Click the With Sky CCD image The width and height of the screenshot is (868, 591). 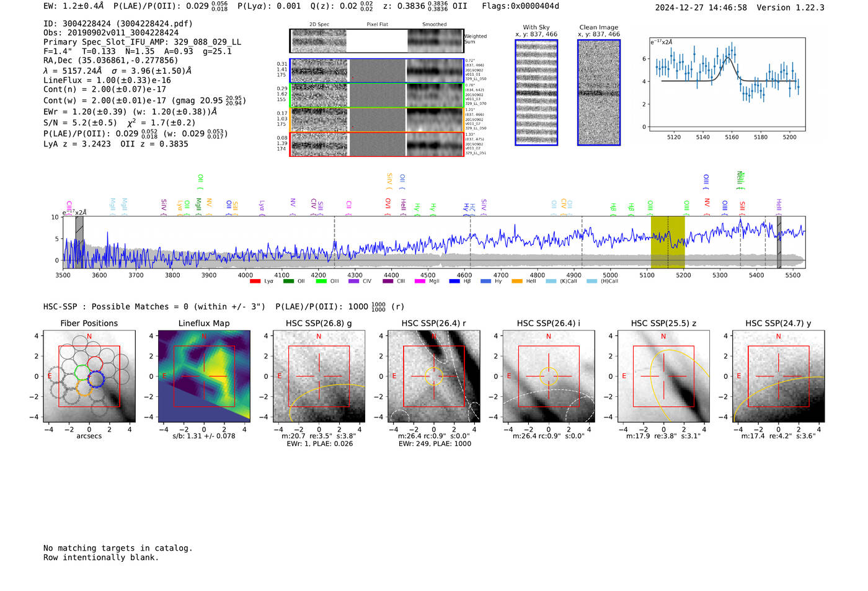536,92
